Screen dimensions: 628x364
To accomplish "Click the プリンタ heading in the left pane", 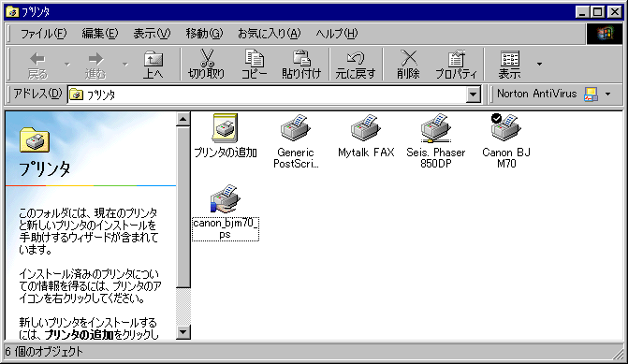I will [x=45, y=168].
